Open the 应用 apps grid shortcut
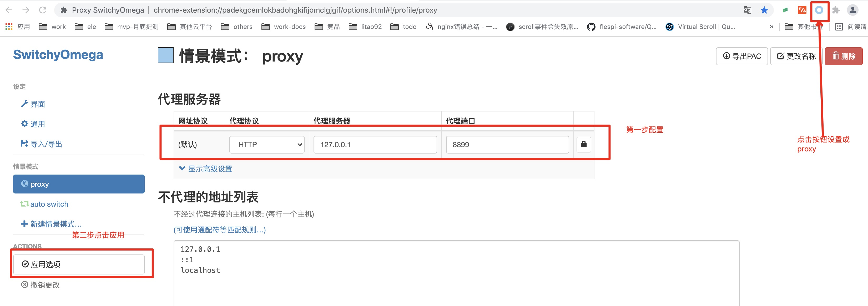 tap(18, 27)
